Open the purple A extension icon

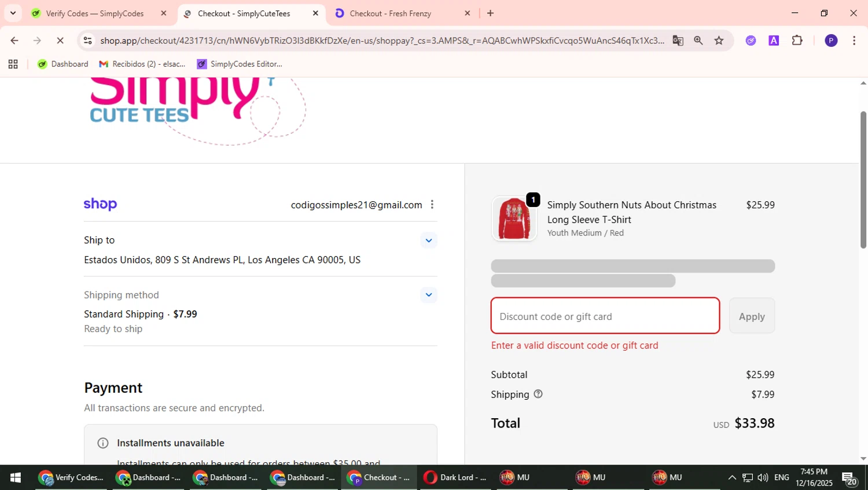(774, 40)
